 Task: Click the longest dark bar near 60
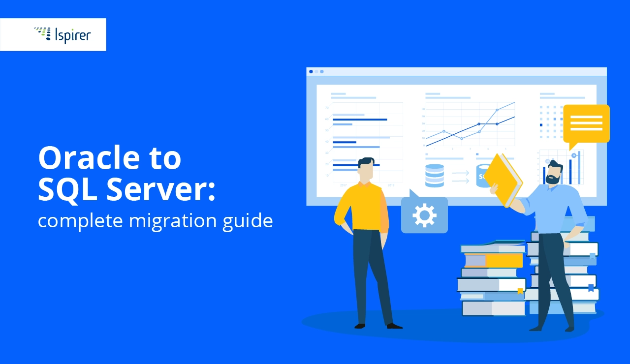(359, 120)
